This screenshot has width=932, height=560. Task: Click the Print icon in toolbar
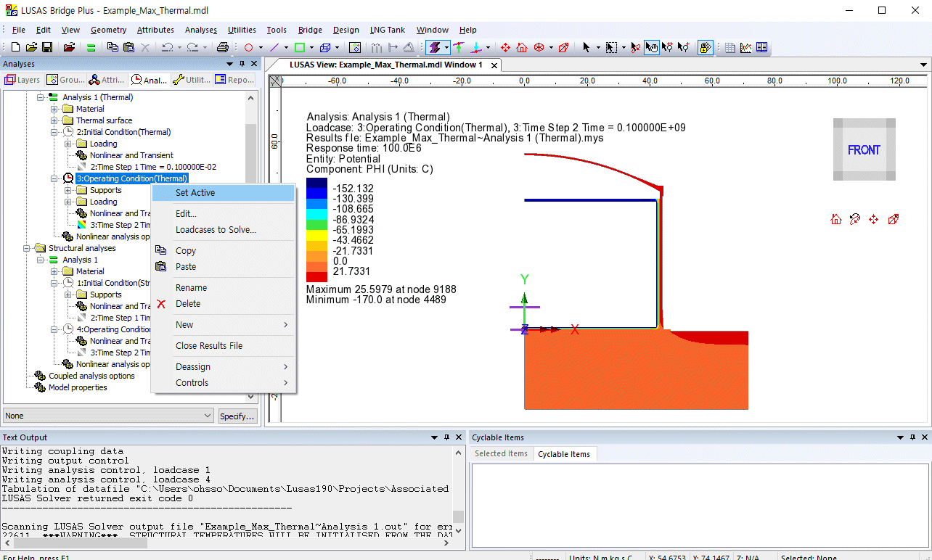tap(223, 47)
